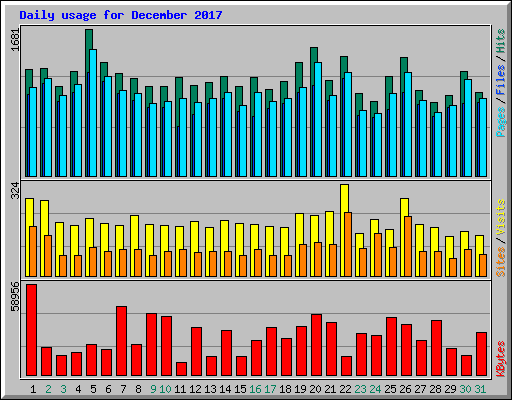512x400 pixels.
Task: Click the KBytes legend label
Action: tap(501, 359)
